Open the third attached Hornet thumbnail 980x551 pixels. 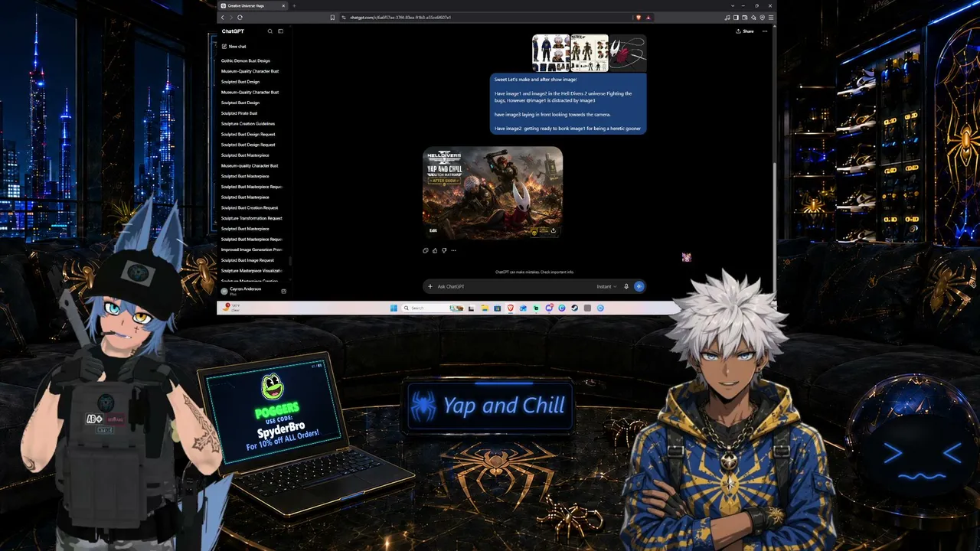click(x=628, y=53)
